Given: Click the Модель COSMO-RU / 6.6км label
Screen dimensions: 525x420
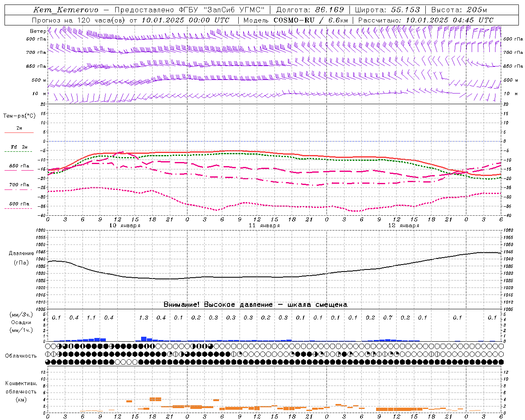Looking at the screenshot, I should [296, 20].
